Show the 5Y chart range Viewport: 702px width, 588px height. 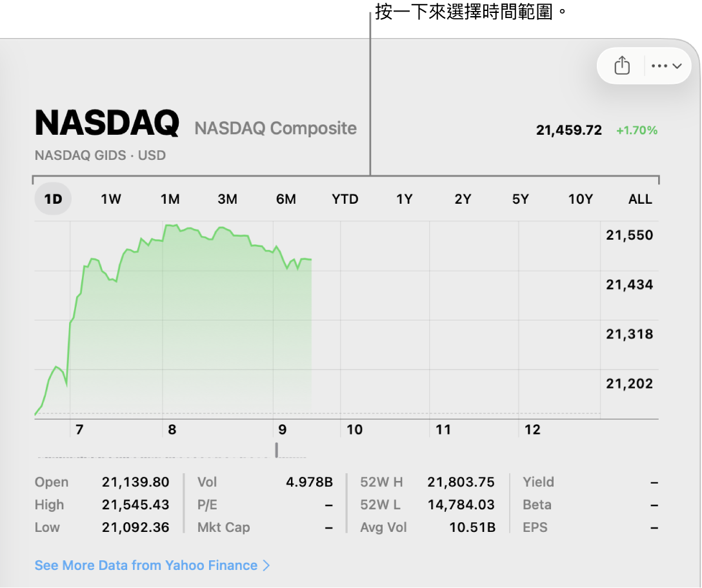tap(521, 199)
